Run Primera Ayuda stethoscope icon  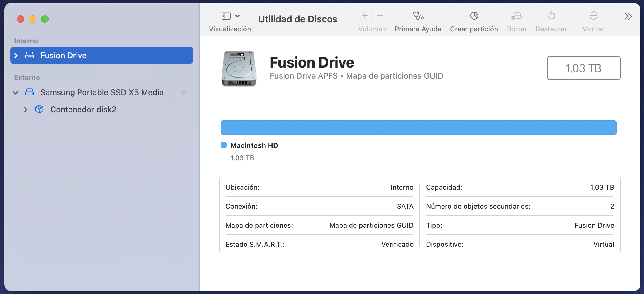(418, 16)
